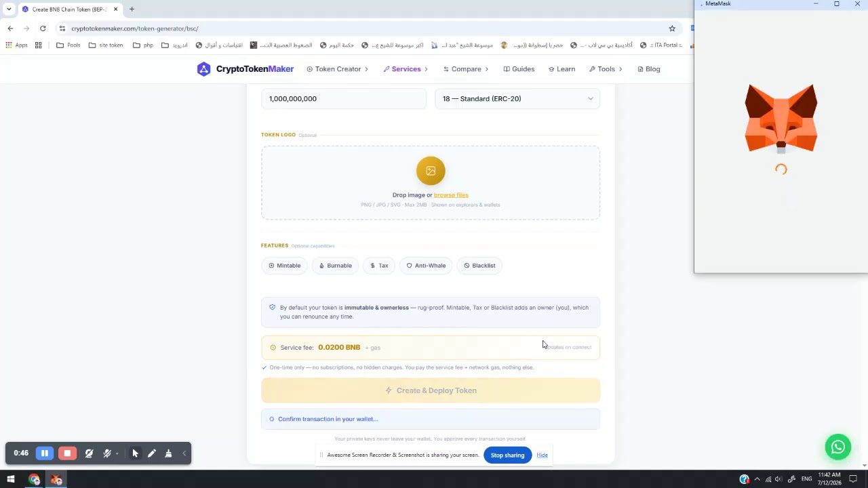Click the help icon in system tray
The height and width of the screenshot is (488, 868).
click(744, 480)
